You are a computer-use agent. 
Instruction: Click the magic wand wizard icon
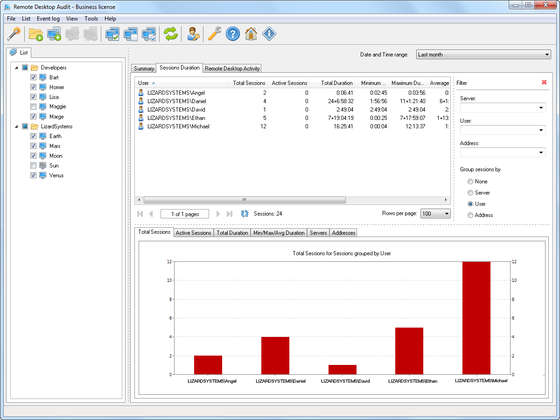point(14,34)
